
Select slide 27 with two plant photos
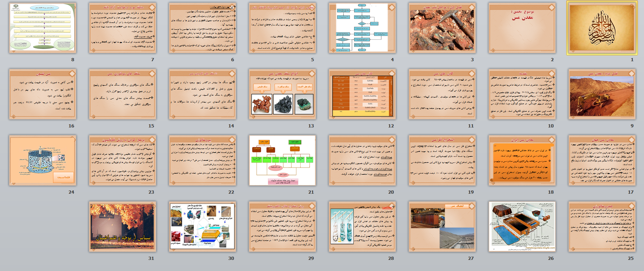click(442, 227)
